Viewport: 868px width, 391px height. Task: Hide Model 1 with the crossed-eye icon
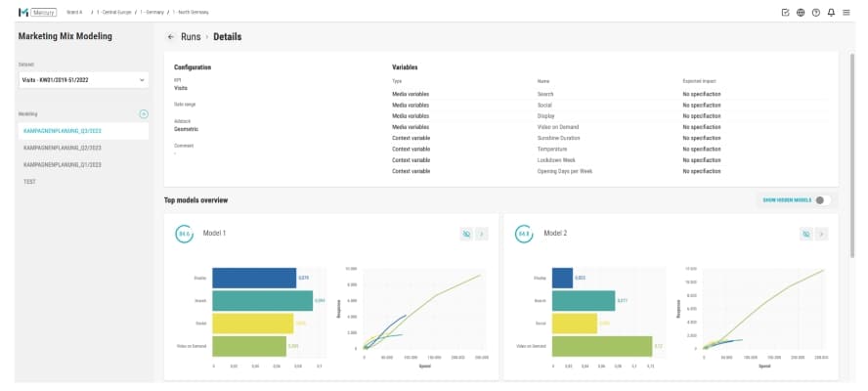point(466,235)
